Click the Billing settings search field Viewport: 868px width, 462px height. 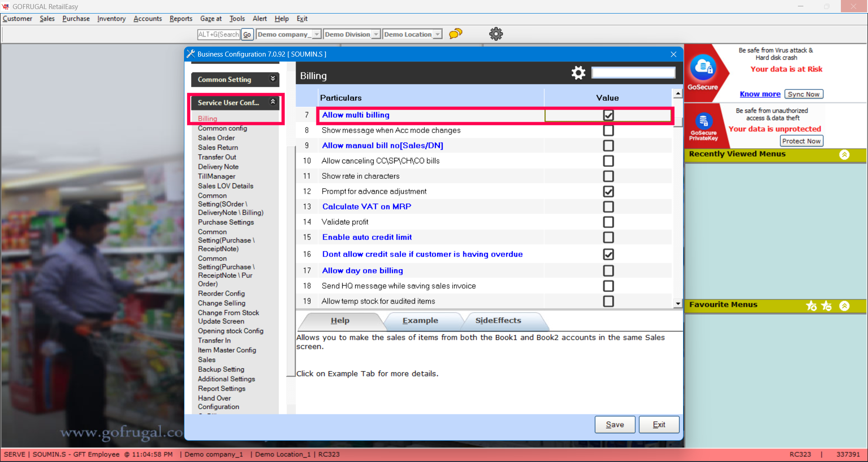(x=633, y=72)
